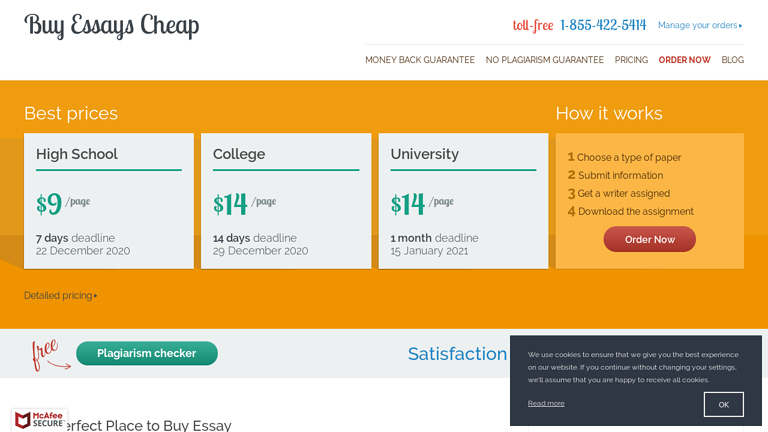Select Order Now in navigation
The image size is (768, 432).
click(x=684, y=60)
